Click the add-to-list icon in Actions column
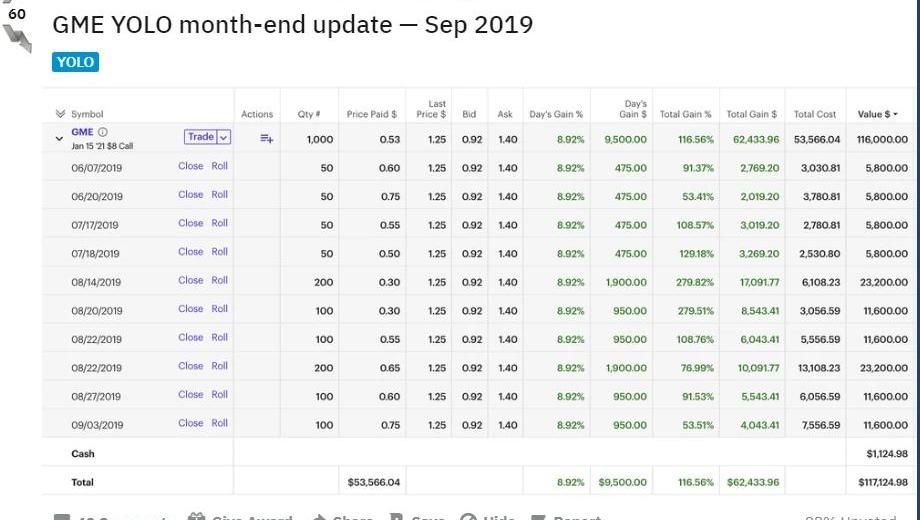The height and width of the screenshot is (520, 920). click(x=267, y=139)
